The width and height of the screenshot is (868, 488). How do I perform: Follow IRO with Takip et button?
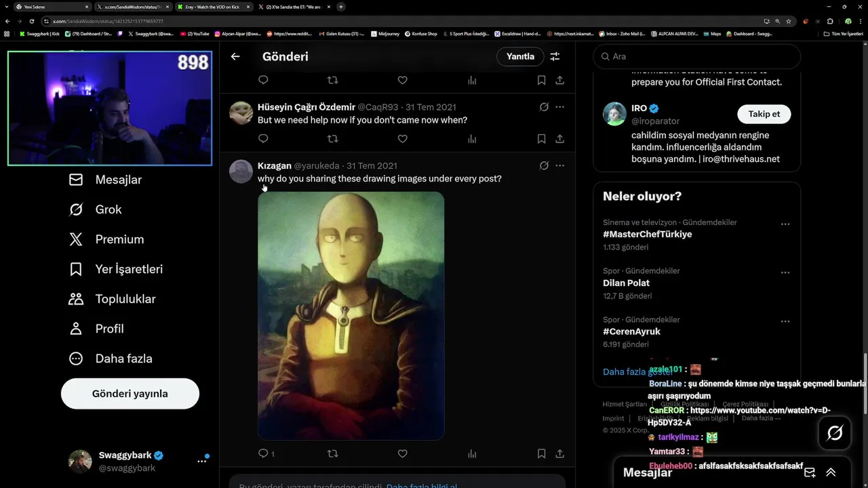coord(764,114)
